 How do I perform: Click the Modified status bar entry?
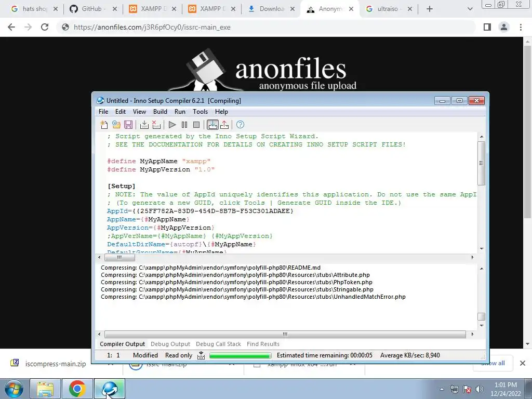(x=145, y=355)
